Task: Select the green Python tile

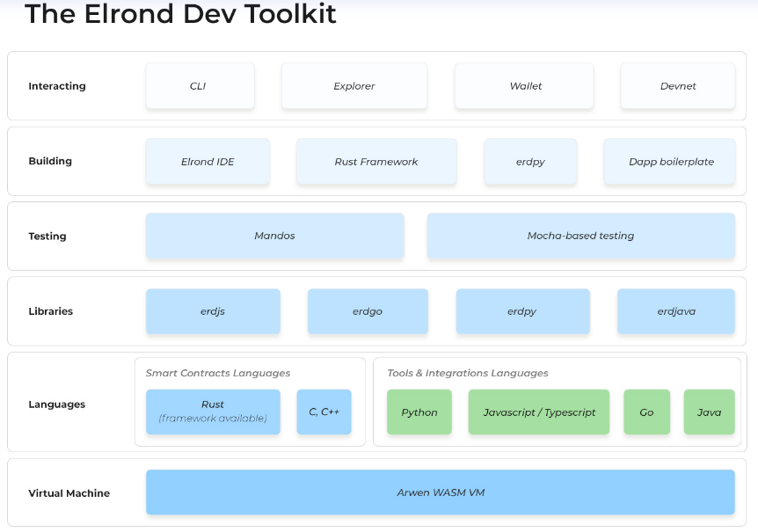Action: [419, 412]
